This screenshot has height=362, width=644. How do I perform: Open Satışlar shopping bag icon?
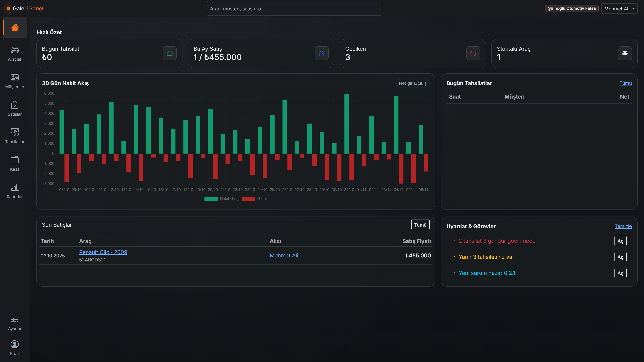click(14, 105)
